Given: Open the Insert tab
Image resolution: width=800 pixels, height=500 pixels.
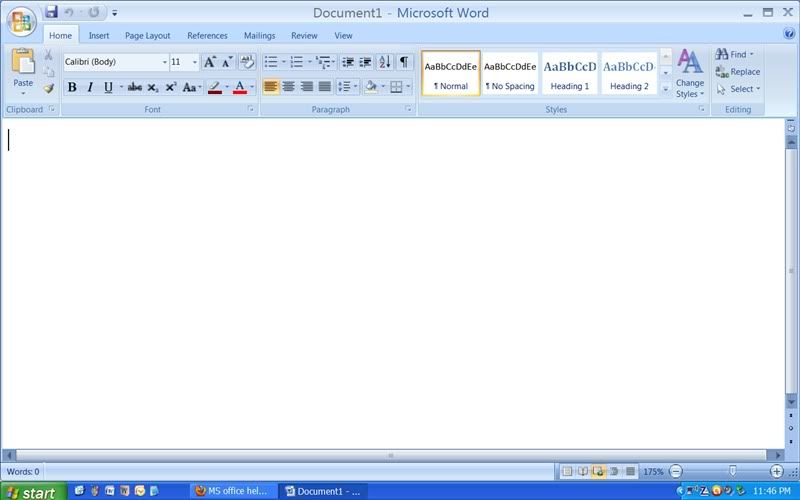Looking at the screenshot, I should 98,36.
